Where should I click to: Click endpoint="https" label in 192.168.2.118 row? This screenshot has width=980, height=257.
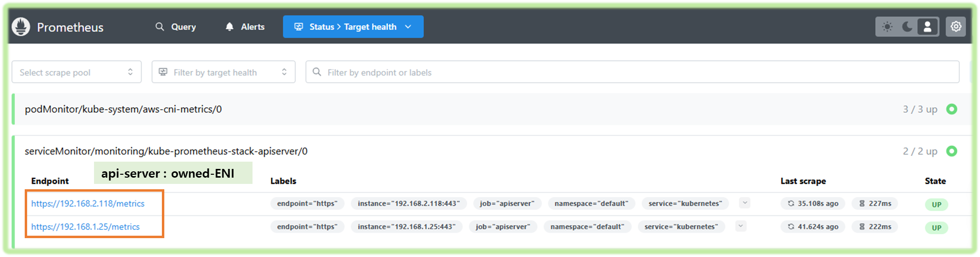[307, 203]
